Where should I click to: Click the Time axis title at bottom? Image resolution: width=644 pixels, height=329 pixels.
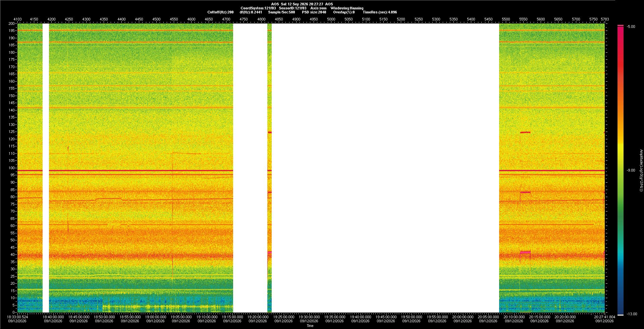310,326
